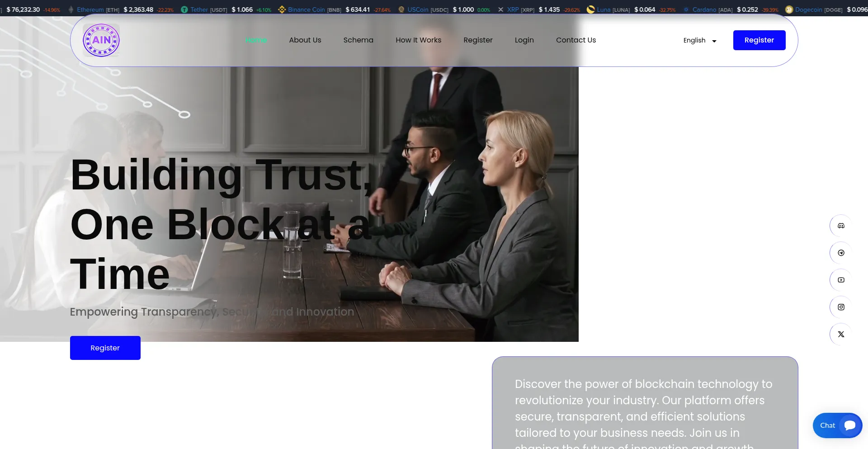Go to the Schema page

pyautogui.click(x=358, y=40)
